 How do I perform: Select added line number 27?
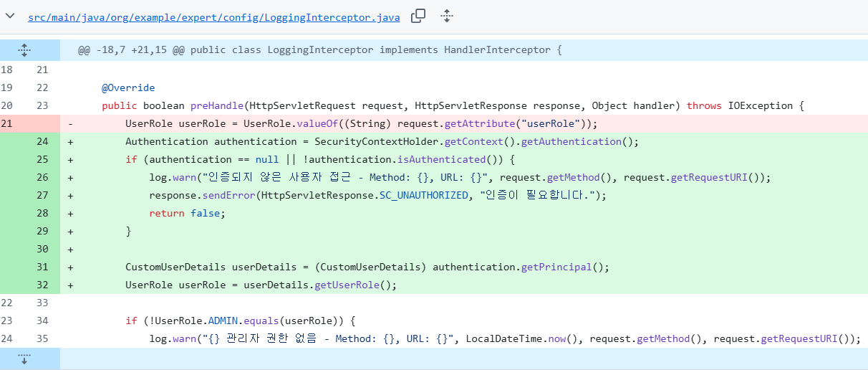click(42, 195)
